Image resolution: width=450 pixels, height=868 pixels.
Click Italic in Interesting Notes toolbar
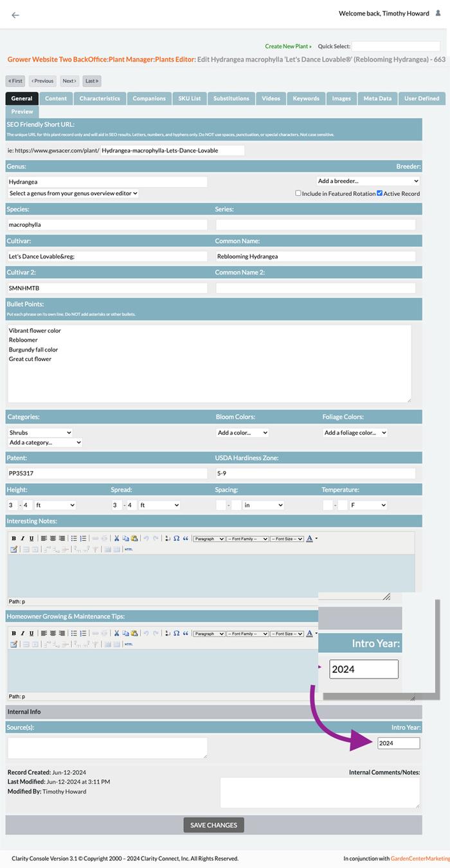pyautogui.click(x=22, y=538)
